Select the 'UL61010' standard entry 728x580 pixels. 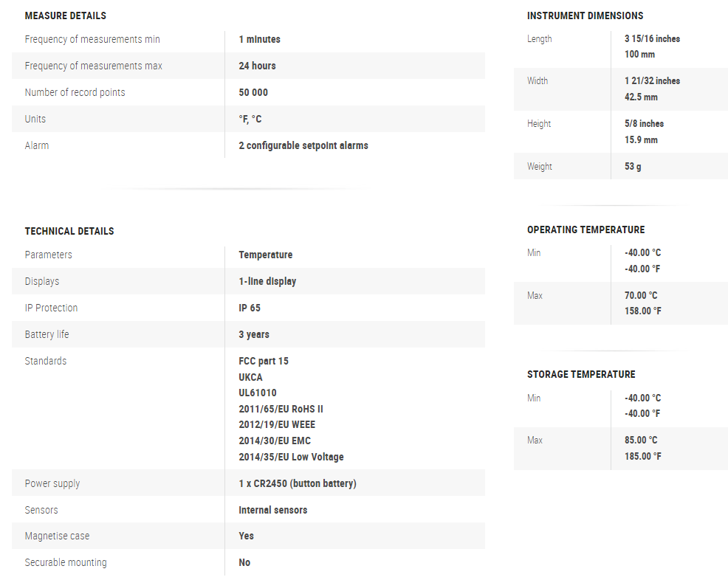[258, 393]
